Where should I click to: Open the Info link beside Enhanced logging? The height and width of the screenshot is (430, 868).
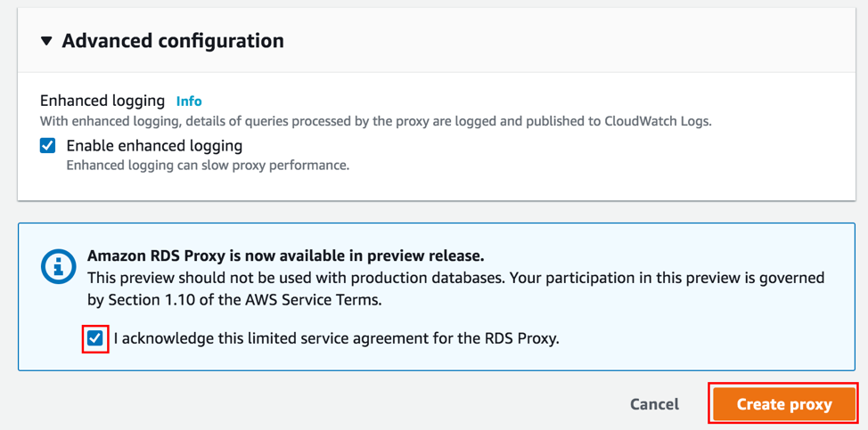coord(189,101)
